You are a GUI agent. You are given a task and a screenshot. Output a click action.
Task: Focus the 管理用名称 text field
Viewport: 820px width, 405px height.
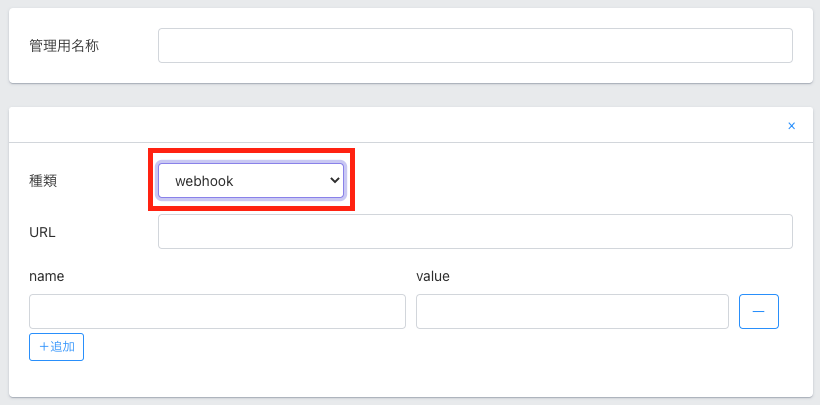tap(475, 45)
